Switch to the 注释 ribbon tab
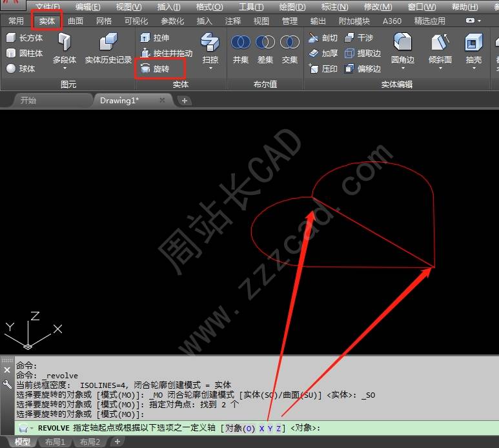 233,21
